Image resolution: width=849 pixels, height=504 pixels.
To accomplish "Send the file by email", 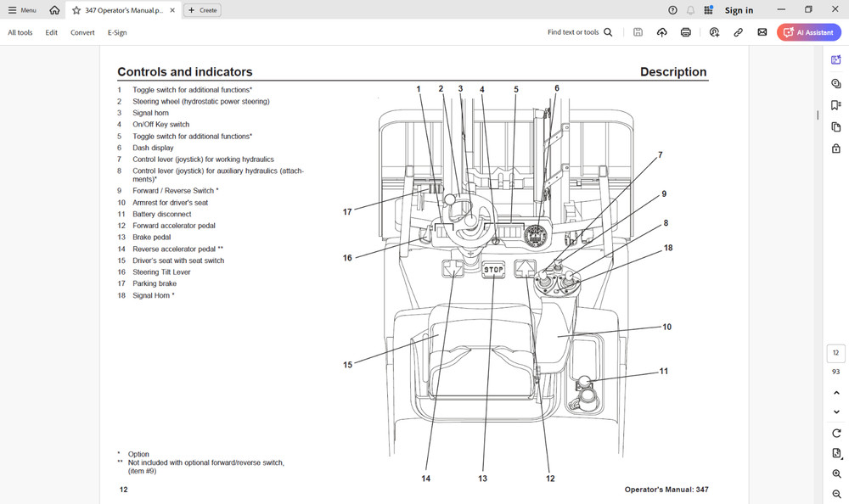I will 762,32.
